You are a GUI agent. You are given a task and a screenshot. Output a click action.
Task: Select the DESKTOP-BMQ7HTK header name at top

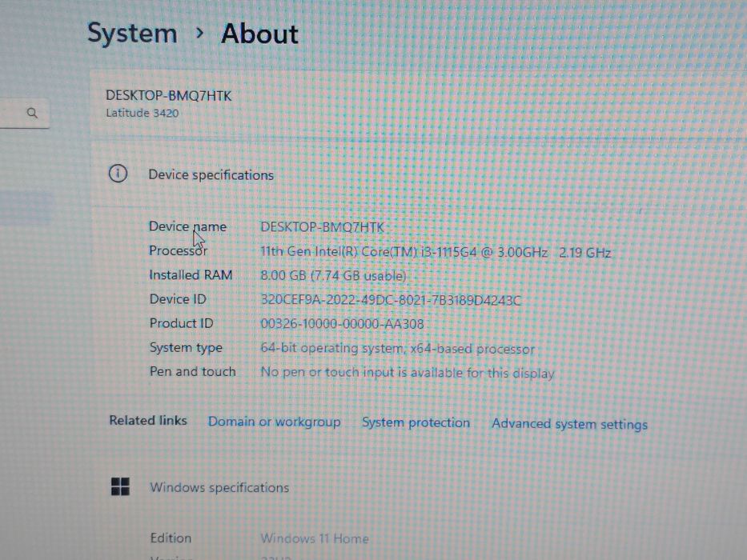tap(168, 96)
